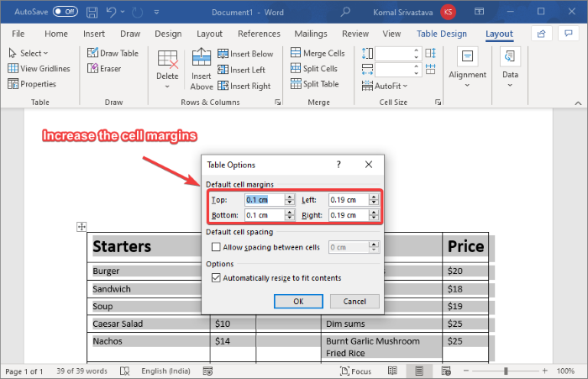Click Insert Left
The width and height of the screenshot is (588, 379).
coord(242,70)
